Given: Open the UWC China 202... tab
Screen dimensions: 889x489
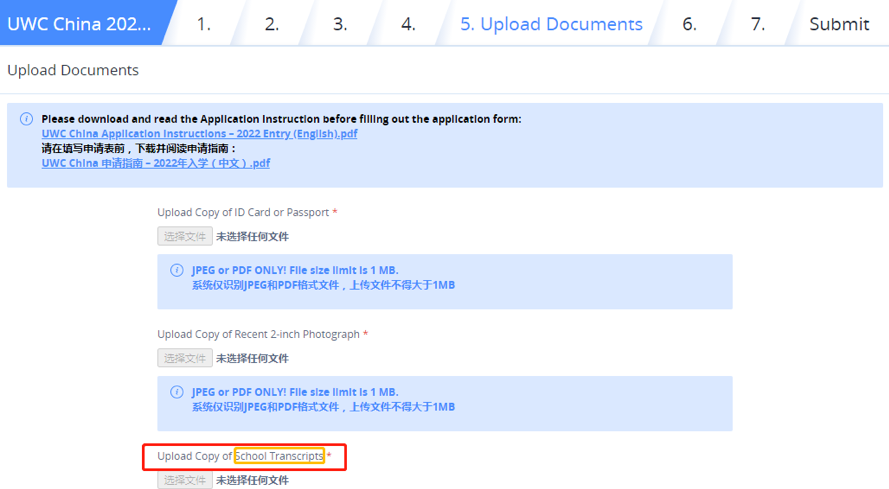Looking at the screenshot, I should coord(82,23).
